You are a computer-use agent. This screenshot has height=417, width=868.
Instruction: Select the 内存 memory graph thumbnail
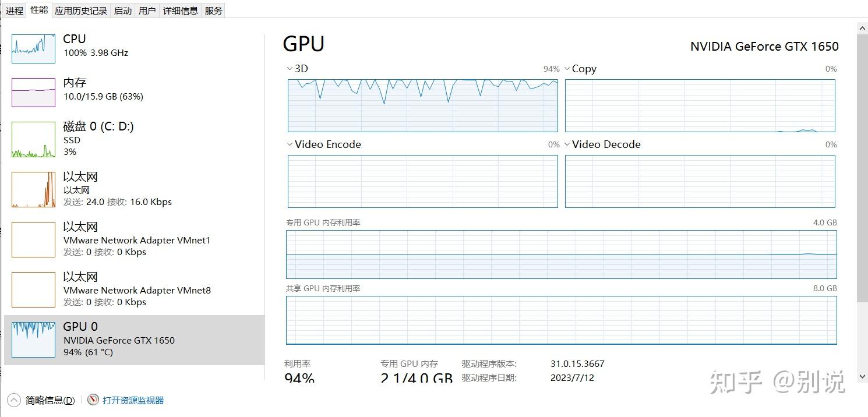point(33,92)
